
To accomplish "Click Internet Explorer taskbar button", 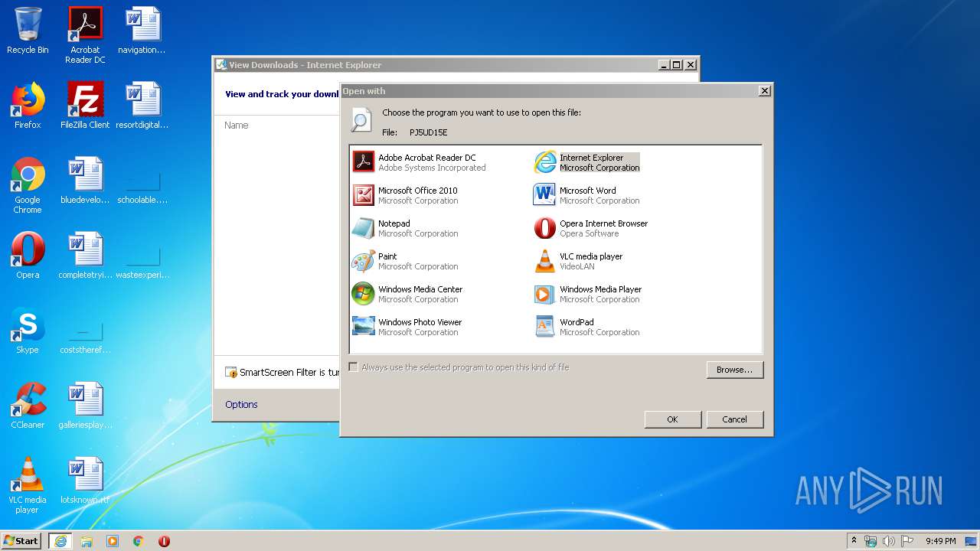I will (x=60, y=541).
